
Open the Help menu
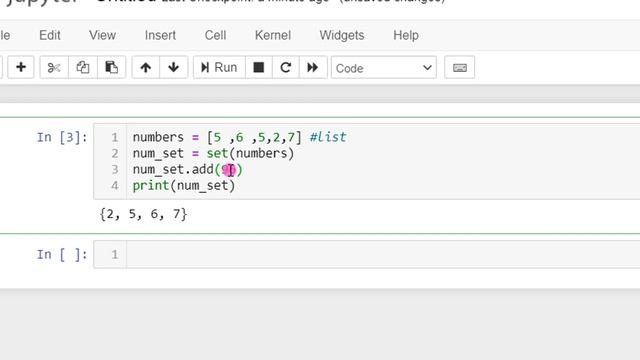click(x=406, y=35)
